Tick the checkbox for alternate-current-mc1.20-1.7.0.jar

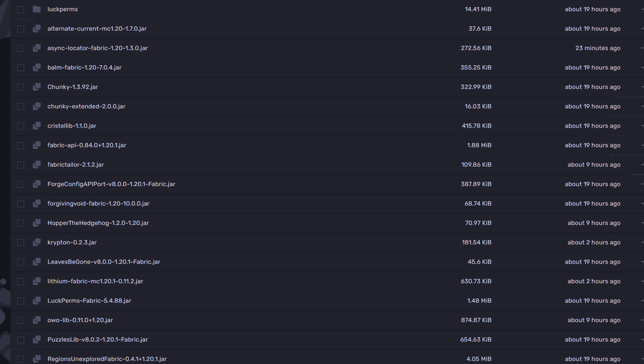click(x=21, y=29)
